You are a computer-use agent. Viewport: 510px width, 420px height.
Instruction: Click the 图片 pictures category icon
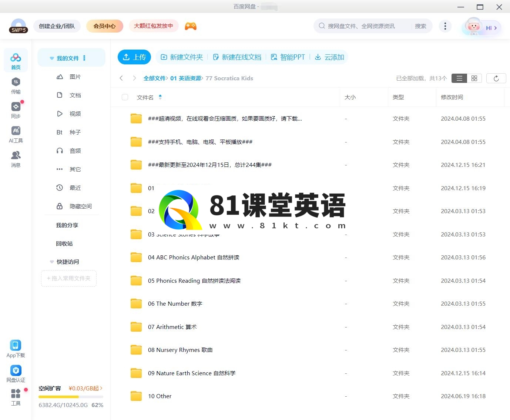60,77
